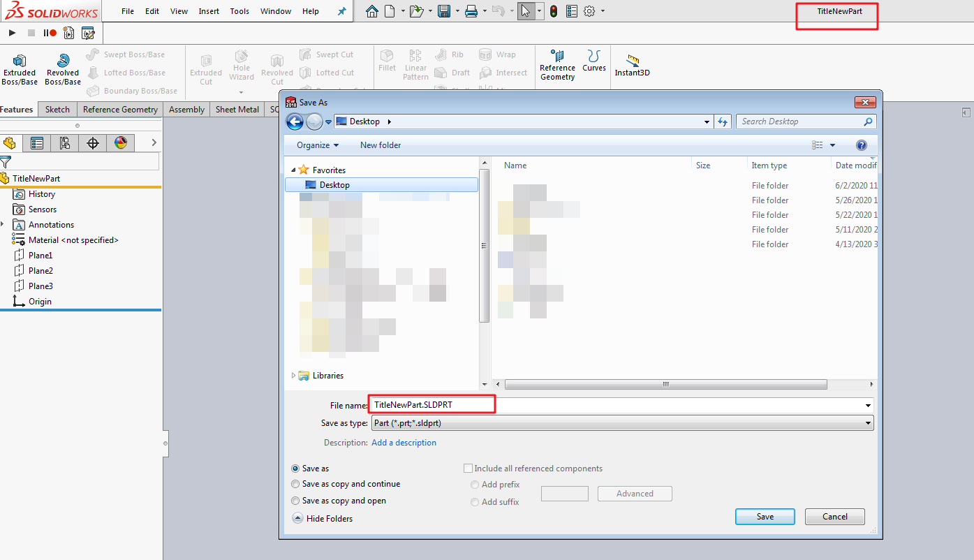
Task: Open the ConfigurationManager tab icon
Action: (65, 143)
